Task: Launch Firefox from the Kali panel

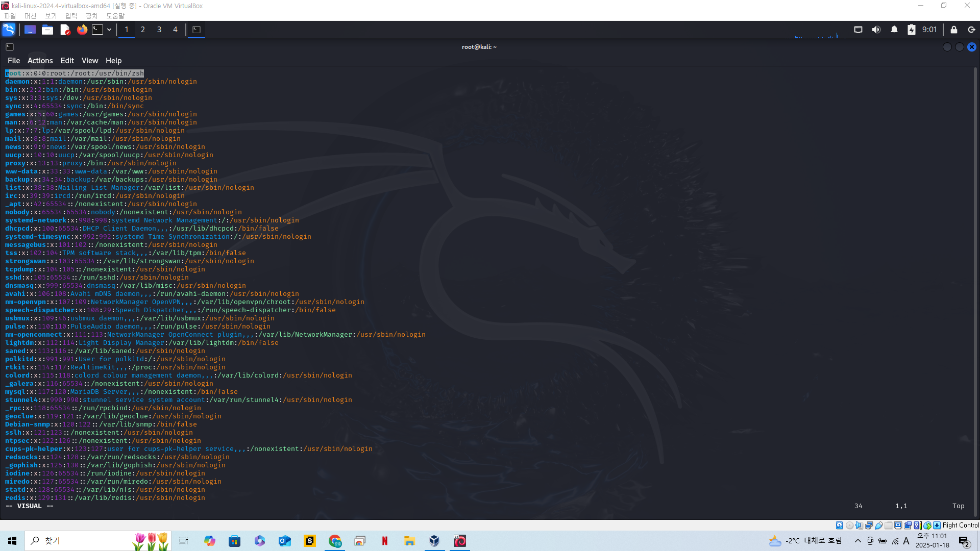Action: point(82,30)
